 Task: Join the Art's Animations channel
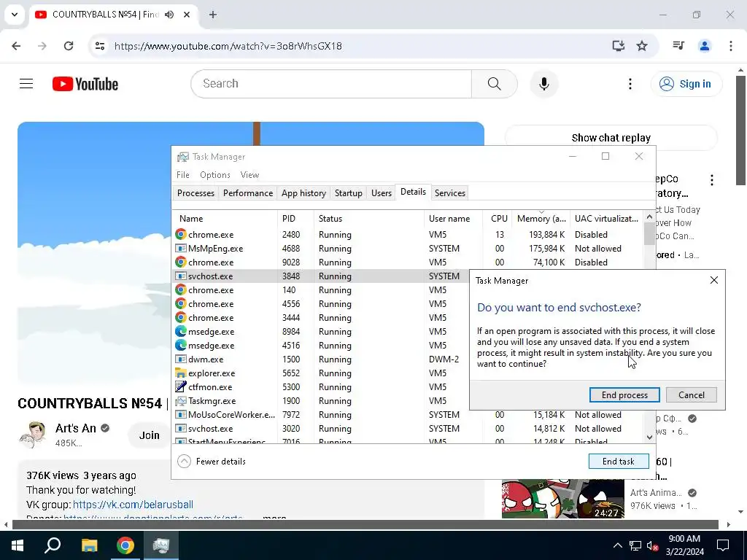[x=149, y=435]
